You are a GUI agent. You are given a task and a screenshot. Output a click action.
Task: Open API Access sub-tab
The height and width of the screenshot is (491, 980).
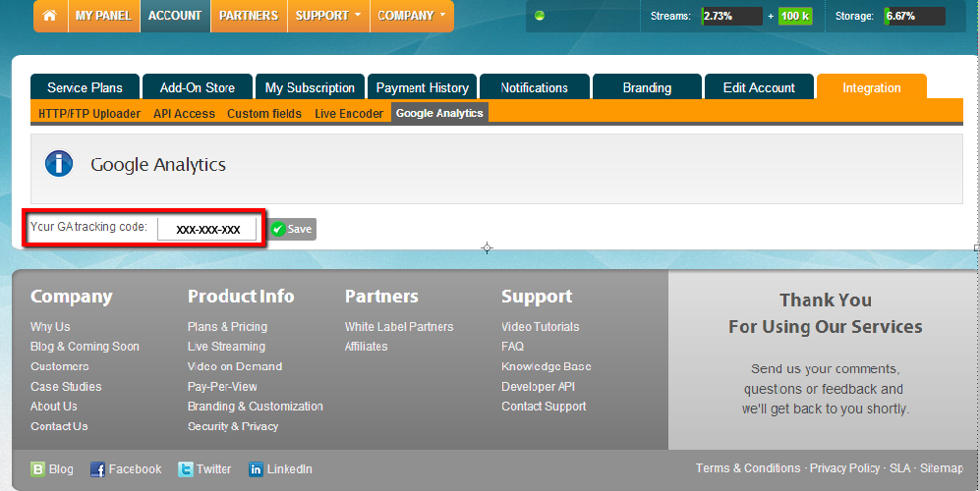pyautogui.click(x=185, y=114)
